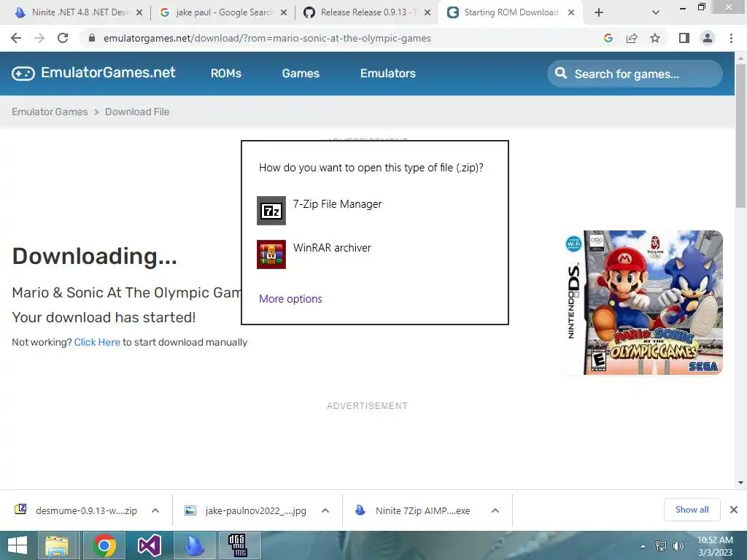The width and height of the screenshot is (747, 560).
Task: Open the Chrome three-dot menu
Action: pyautogui.click(x=731, y=38)
